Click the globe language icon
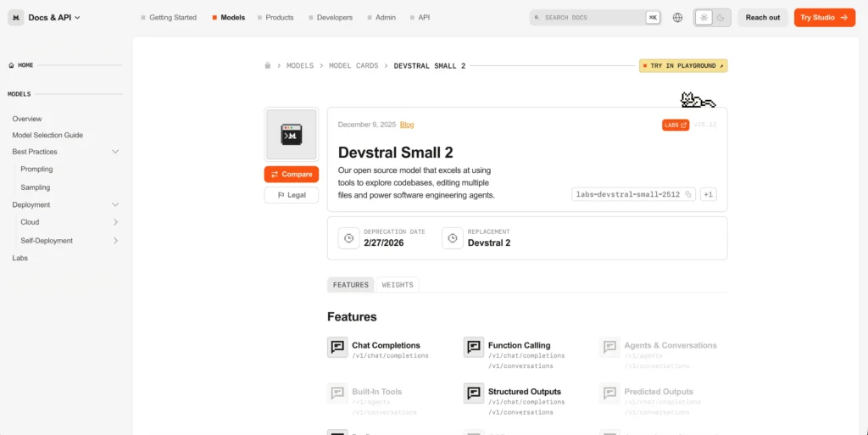This screenshot has height=435, width=868. (x=677, y=18)
